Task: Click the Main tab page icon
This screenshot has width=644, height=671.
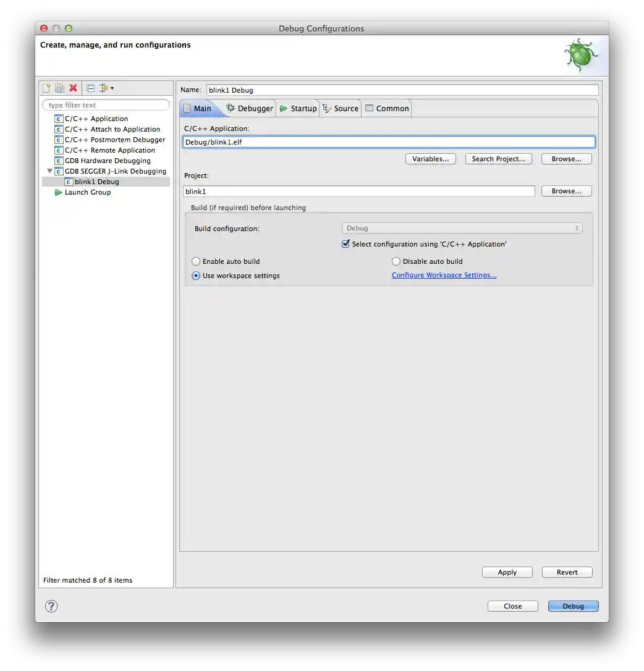Action: tap(187, 109)
